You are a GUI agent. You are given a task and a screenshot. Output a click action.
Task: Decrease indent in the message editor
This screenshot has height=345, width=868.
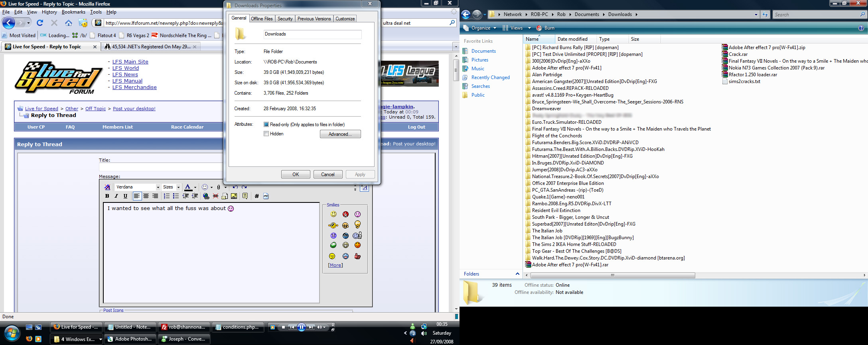pos(185,196)
